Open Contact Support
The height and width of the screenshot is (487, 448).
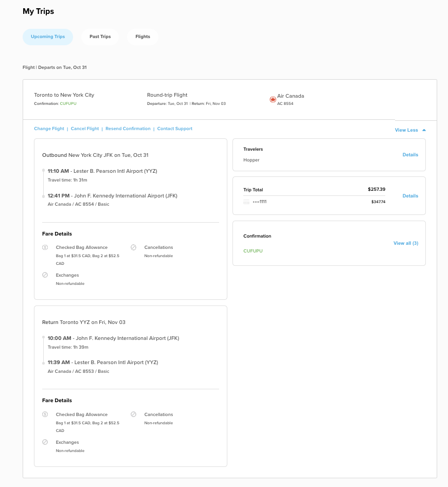(175, 129)
